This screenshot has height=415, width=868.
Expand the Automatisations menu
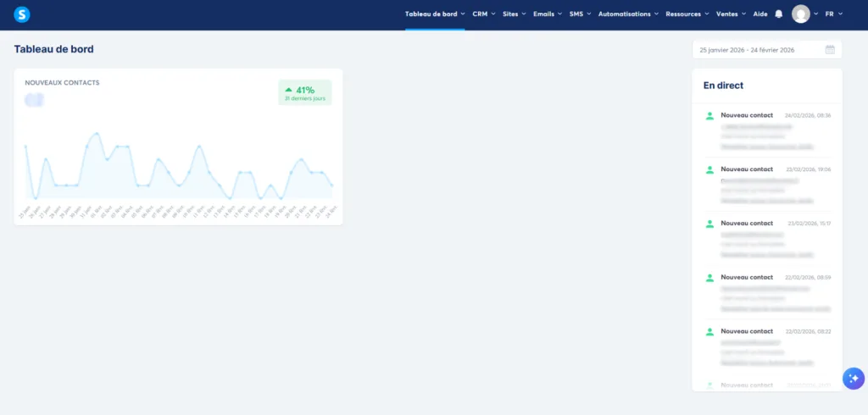coord(628,14)
